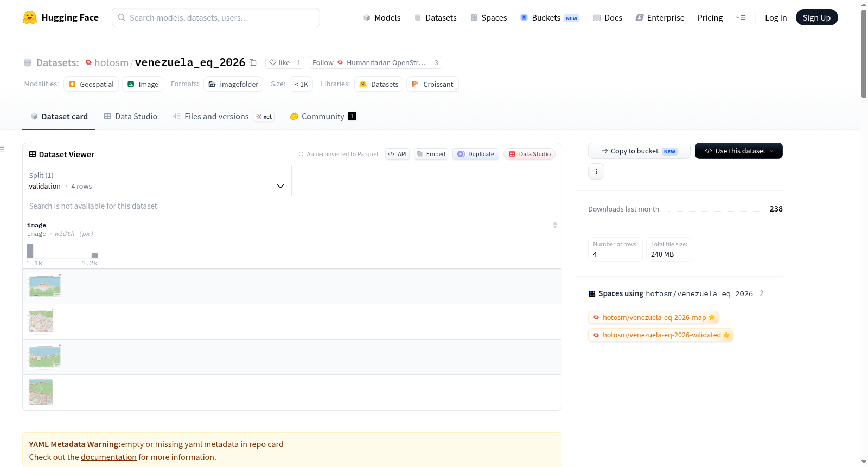Viewport: 868px width, 467px height.
Task: Click the Downloads last month value 238
Action: [776, 209]
